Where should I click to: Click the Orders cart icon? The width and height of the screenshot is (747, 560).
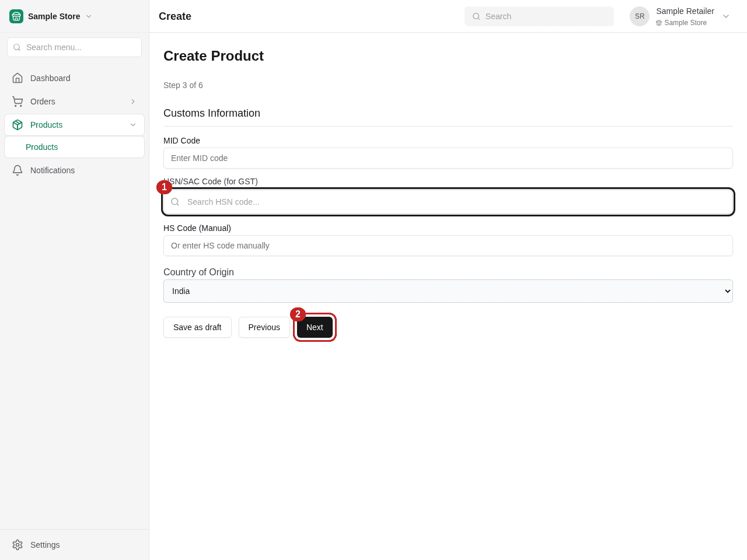(x=18, y=101)
